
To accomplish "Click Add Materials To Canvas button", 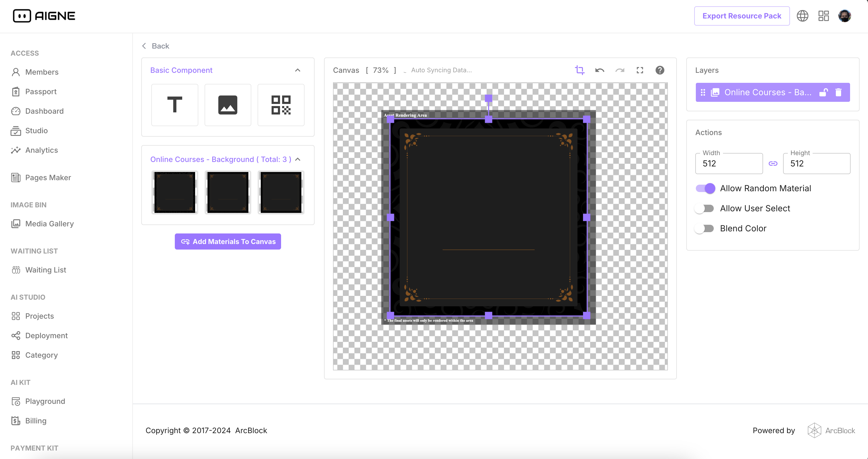I will tap(228, 242).
